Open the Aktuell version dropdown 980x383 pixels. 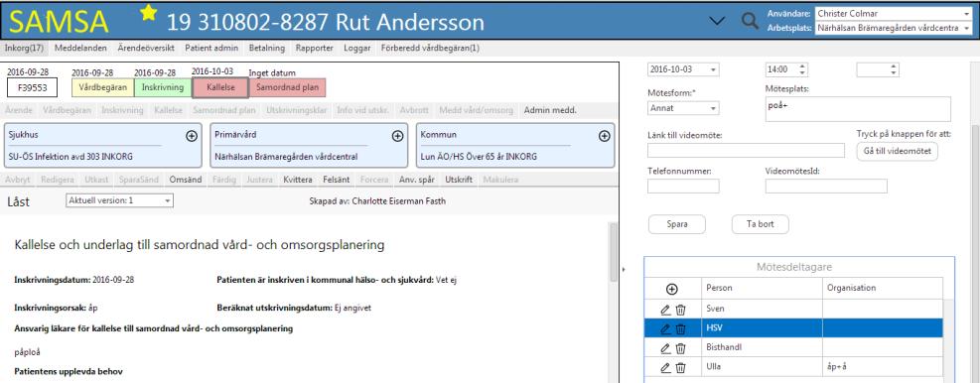click(x=119, y=200)
